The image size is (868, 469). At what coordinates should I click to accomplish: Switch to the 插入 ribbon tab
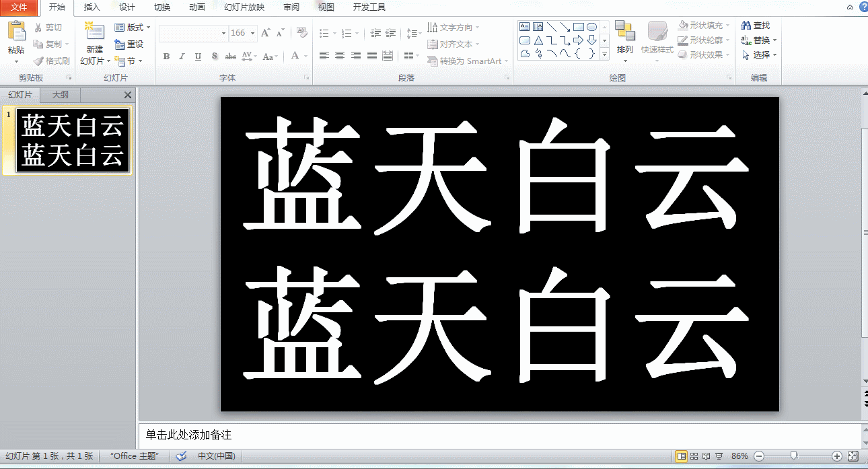(x=91, y=7)
